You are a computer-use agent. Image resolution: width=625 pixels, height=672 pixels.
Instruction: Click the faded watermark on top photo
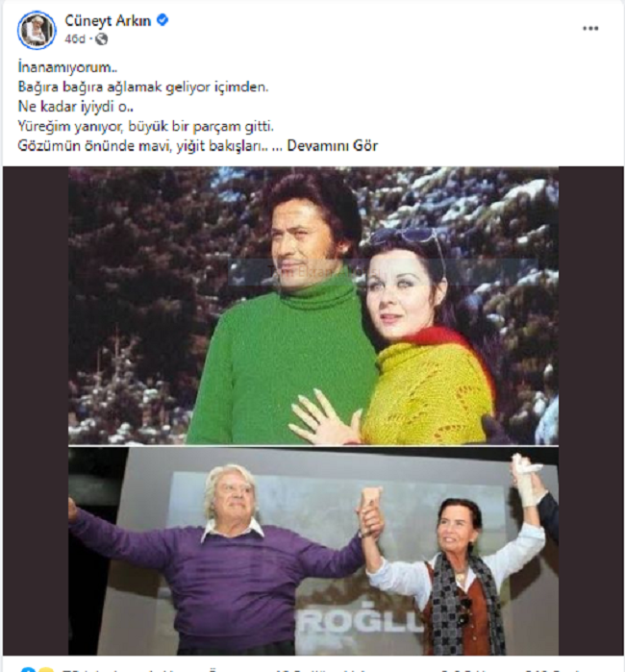(x=300, y=272)
